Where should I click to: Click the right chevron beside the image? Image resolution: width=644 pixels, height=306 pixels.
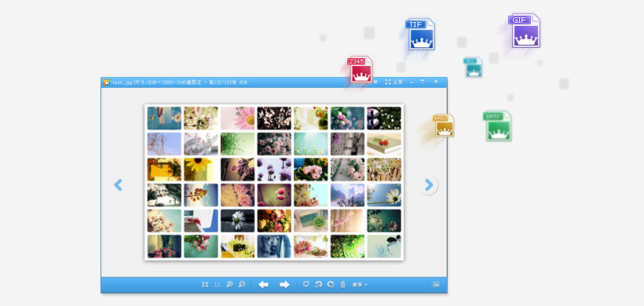(429, 185)
